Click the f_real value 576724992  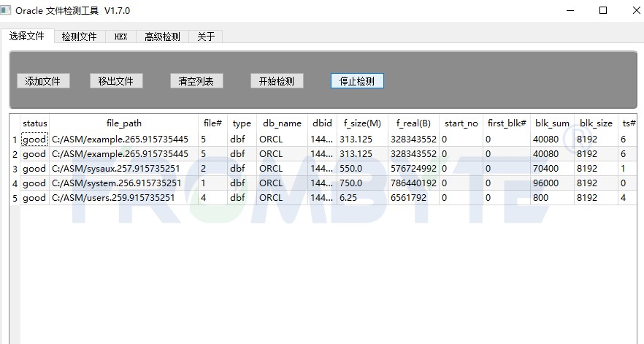tap(413, 169)
